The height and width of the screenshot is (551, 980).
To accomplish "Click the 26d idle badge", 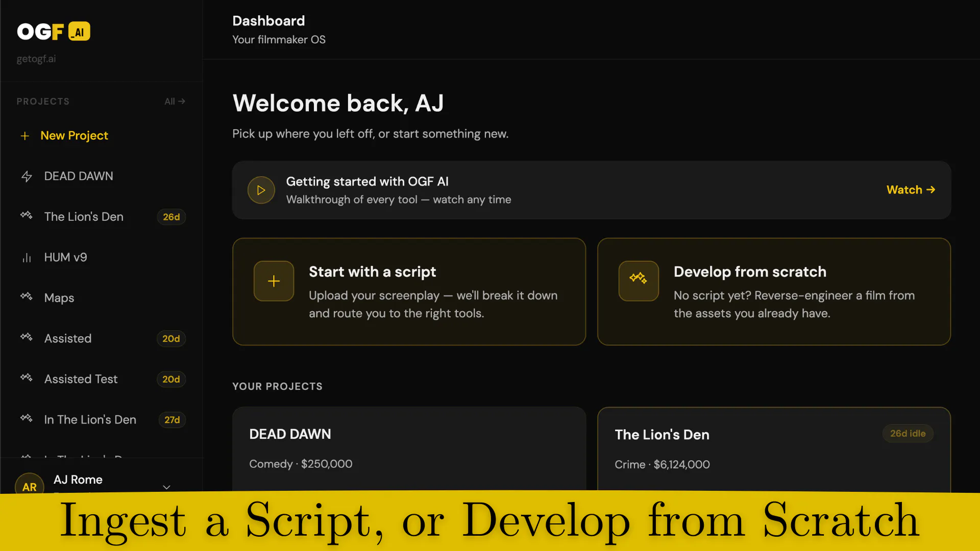I will coord(908,434).
